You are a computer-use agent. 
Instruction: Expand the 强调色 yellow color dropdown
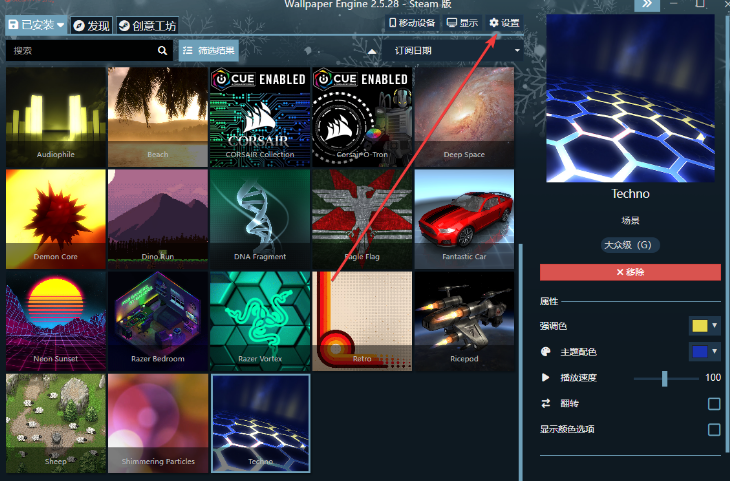(705, 326)
